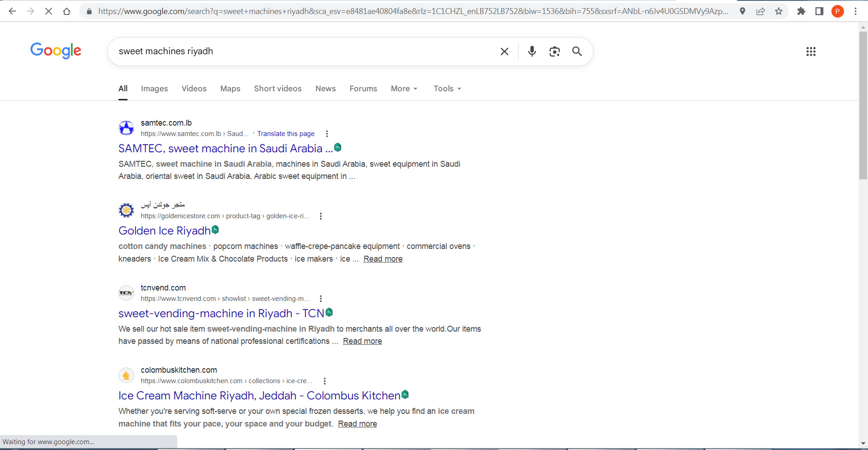The width and height of the screenshot is (868, 450).
Task: Click the tcnvend.com site favicon
Action: tap(126, 293)
